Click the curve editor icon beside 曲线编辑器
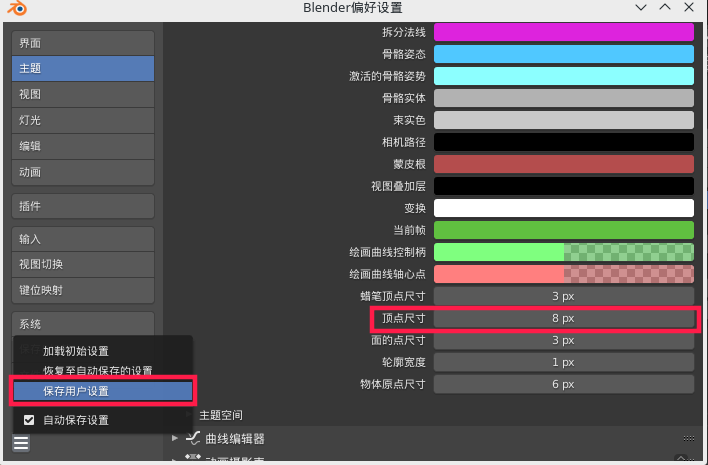Screen dimensions: 708x465 click(x=193, y=438)
